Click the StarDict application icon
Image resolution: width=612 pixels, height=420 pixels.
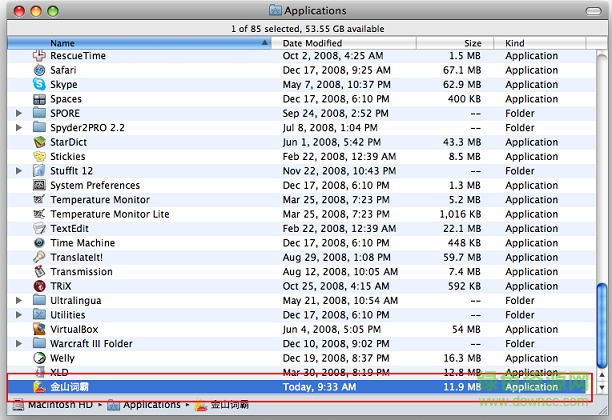(39, 142)
